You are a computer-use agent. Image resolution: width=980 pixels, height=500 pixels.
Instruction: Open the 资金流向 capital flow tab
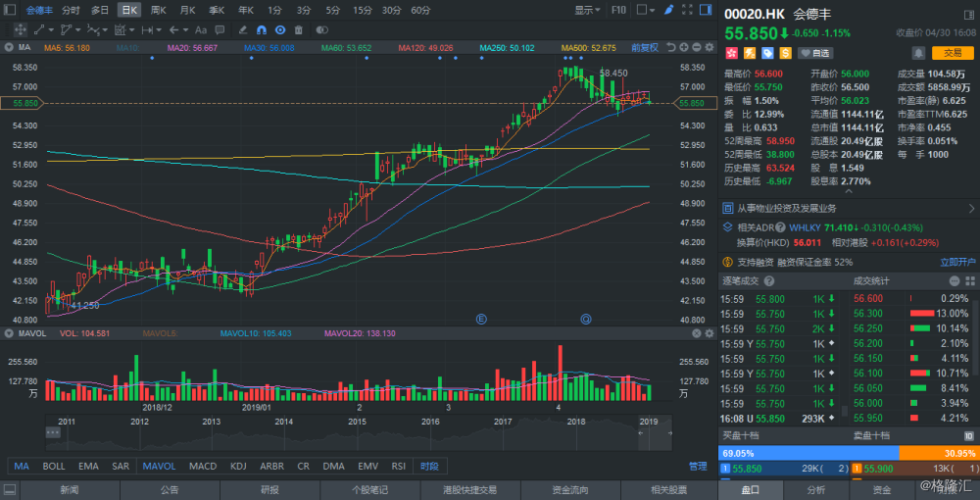click(570, 490)
